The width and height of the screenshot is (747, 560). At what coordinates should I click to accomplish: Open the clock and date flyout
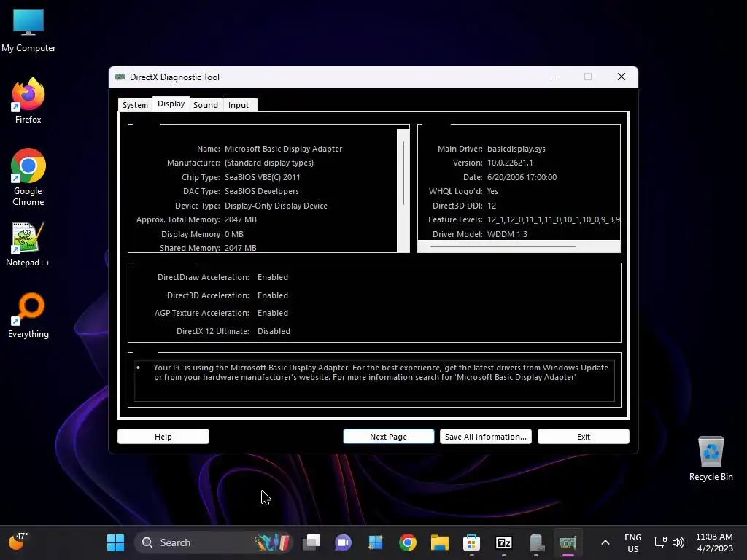pos(714,542)
